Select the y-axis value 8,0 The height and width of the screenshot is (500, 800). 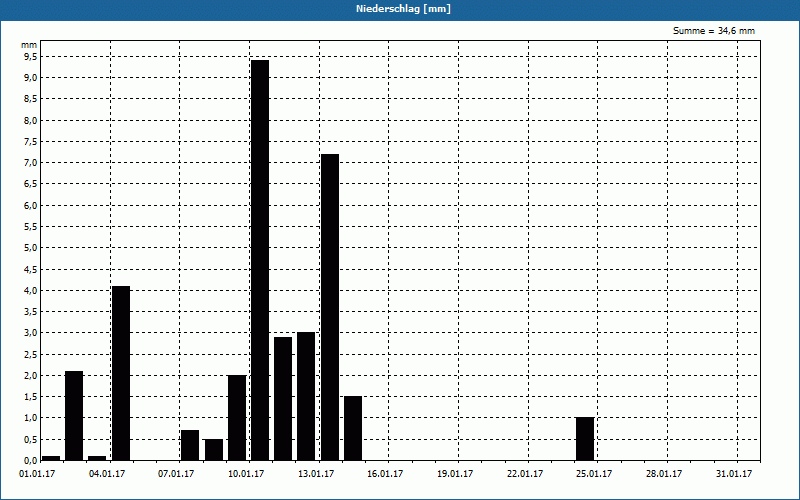[30, 120]
